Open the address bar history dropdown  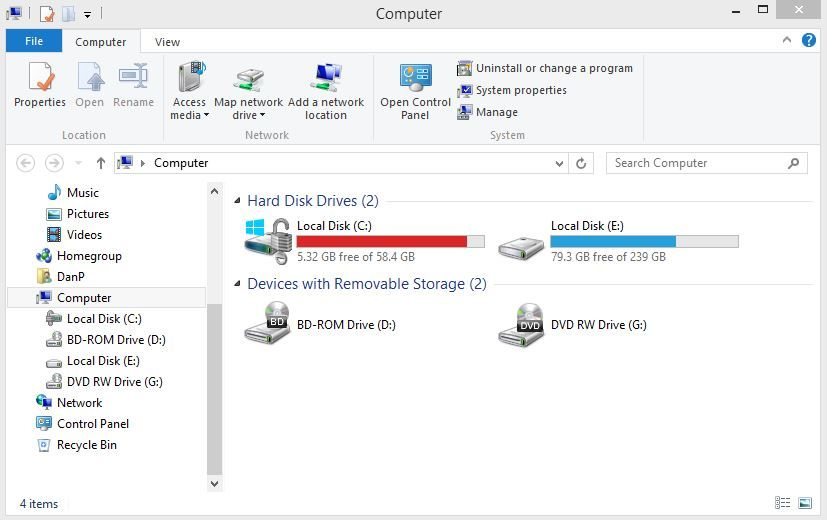(558, 163)
